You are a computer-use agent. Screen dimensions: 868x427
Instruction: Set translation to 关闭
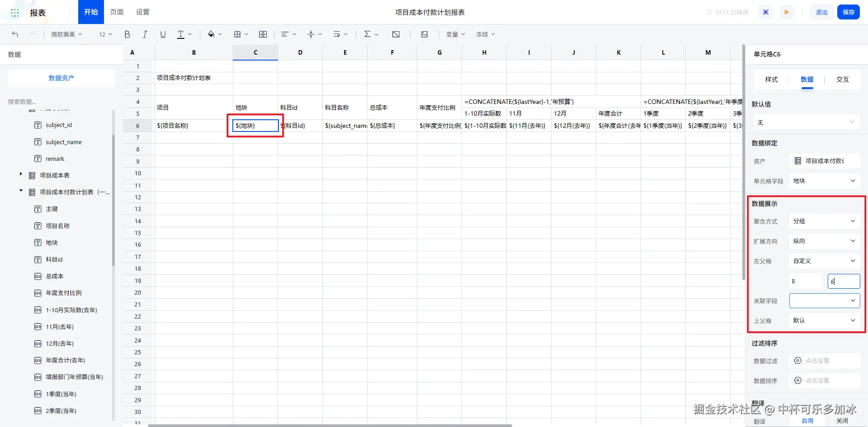point(842,421)
